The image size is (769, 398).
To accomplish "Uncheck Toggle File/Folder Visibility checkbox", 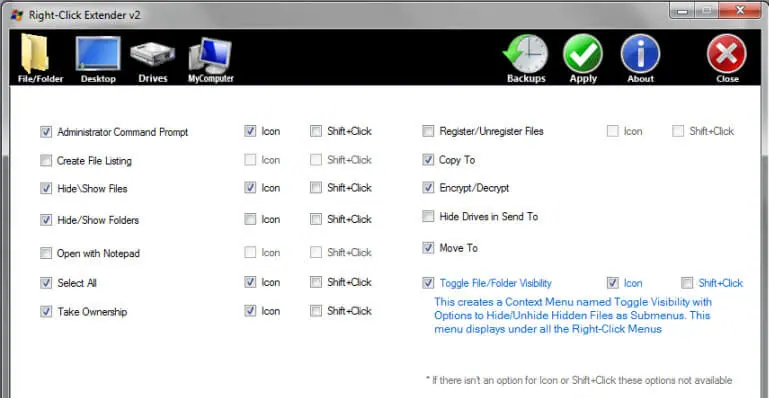I will pos(428,283).
